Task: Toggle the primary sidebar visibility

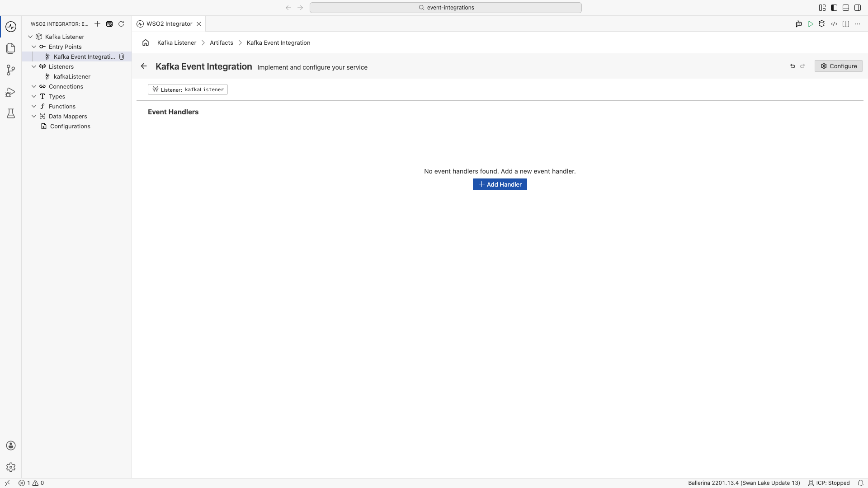Action: tap(834, 8)
